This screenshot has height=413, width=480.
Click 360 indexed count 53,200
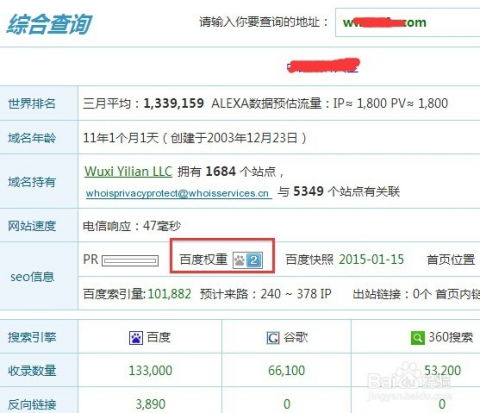tap(442, 370)
